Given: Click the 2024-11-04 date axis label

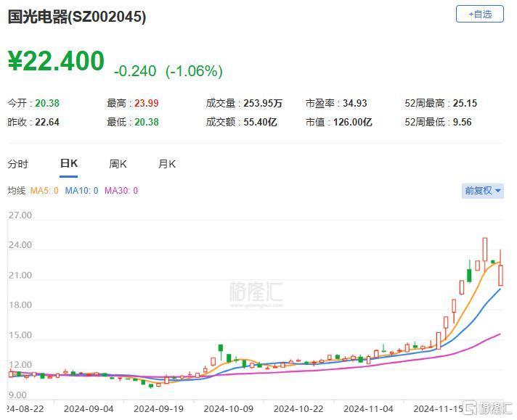Looking at the screenshot, I should tap(368, 409).
